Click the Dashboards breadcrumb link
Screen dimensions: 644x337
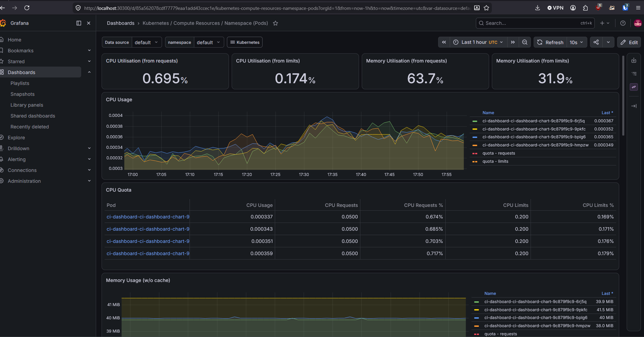pyautogui.click(x=121, y=23)
